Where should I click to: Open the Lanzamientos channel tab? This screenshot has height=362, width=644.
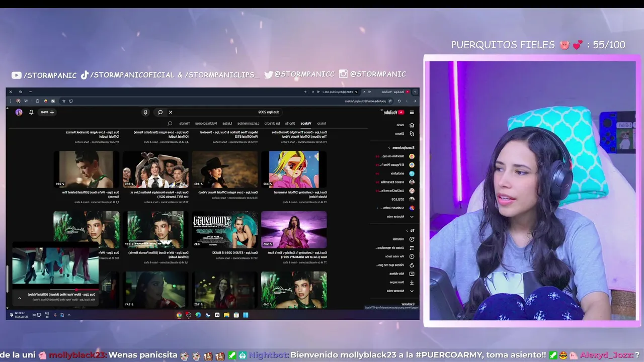pyautogui.click(x=249, y=123)
